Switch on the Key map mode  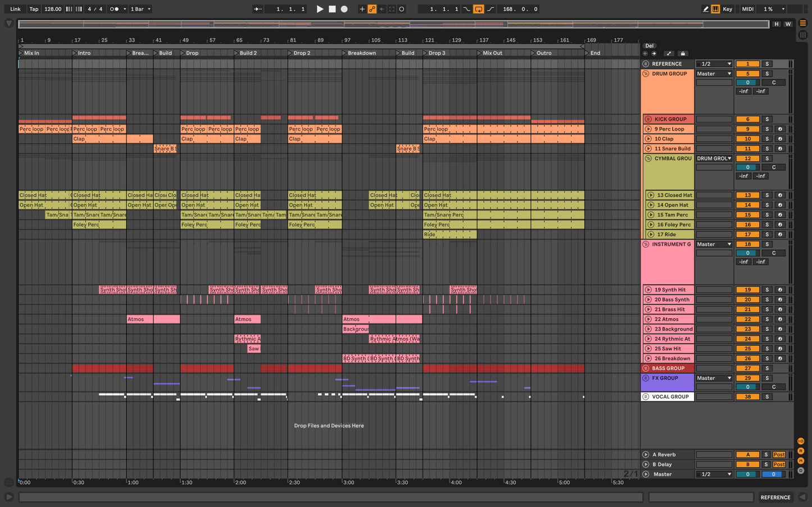click(x=727, y=9)
